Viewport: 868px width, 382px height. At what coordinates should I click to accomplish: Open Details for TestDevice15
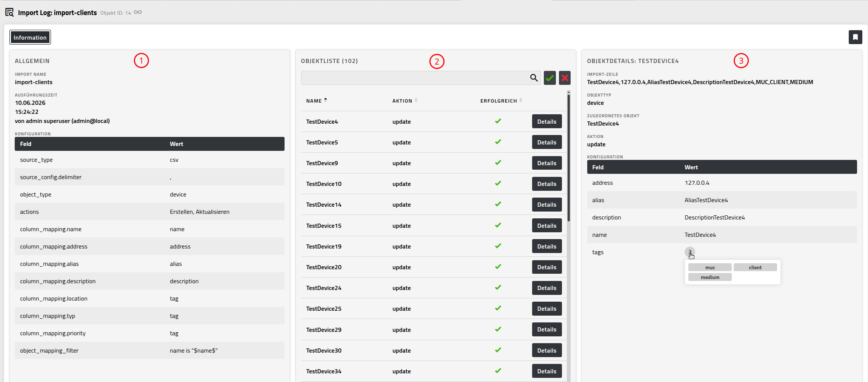[x=546, y=226]
